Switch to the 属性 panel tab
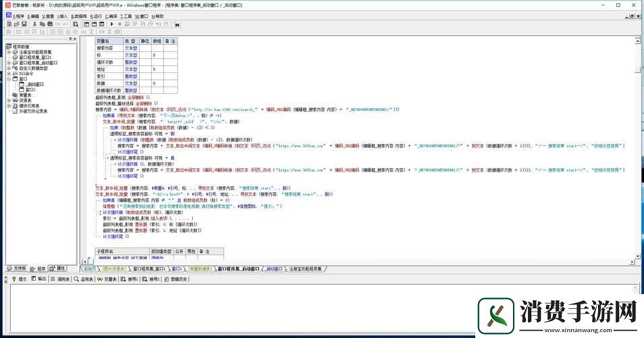The image size is (644, 338). click(x=57, y=268)
